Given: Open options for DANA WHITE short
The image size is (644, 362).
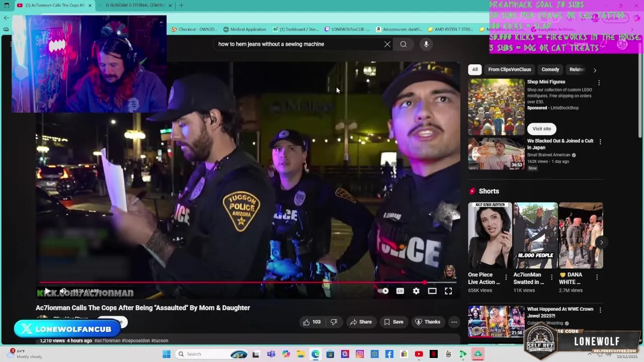Looking at the screenshot, I should click(x=597, y=277).
